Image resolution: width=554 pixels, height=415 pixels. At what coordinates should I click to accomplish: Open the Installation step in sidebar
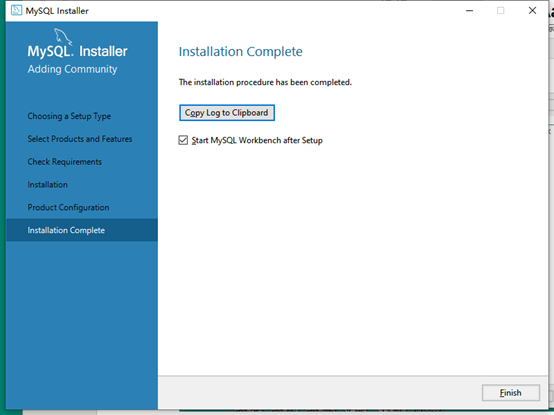(x=48, y=184)
